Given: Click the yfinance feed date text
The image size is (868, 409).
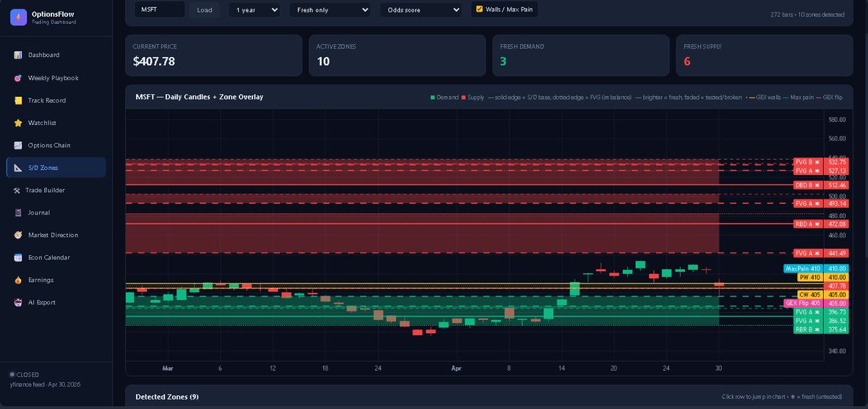Looking at the screenshot, I should click(46, 384).
